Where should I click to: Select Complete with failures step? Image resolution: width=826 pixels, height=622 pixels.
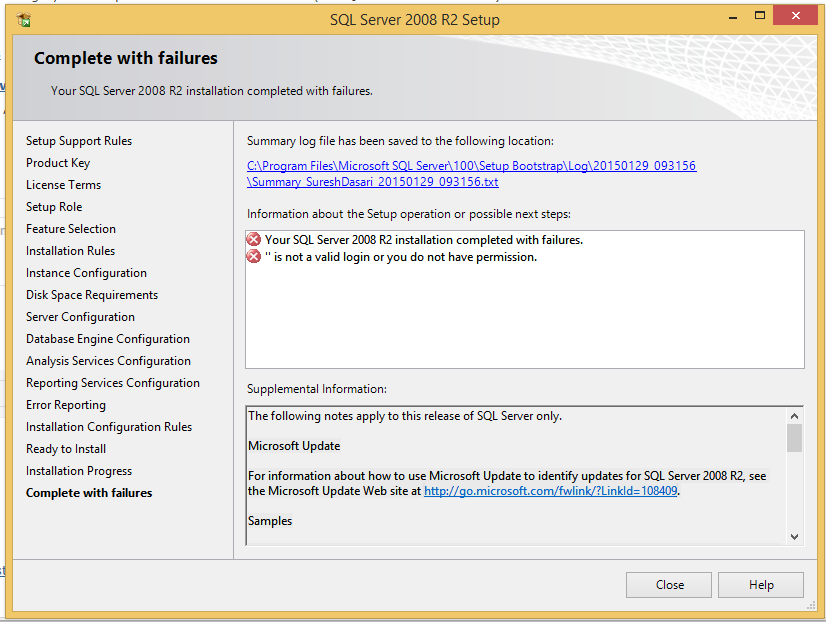click(x=89, y=493)
